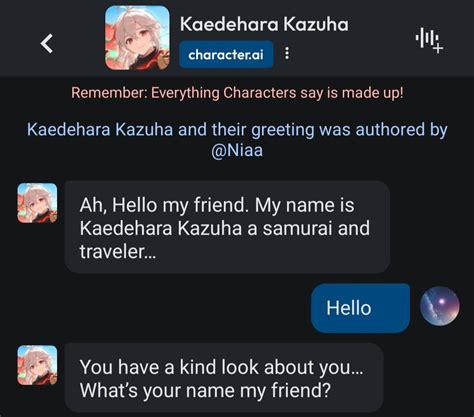Screen dimensions: 474x417
Task: Select the character.ai badge under the name
Action: point(226,55)
